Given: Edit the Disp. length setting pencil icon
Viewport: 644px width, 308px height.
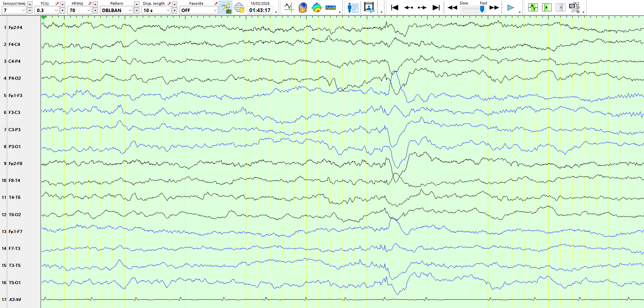Looking at the screenshot, I should tap(169, 3).
